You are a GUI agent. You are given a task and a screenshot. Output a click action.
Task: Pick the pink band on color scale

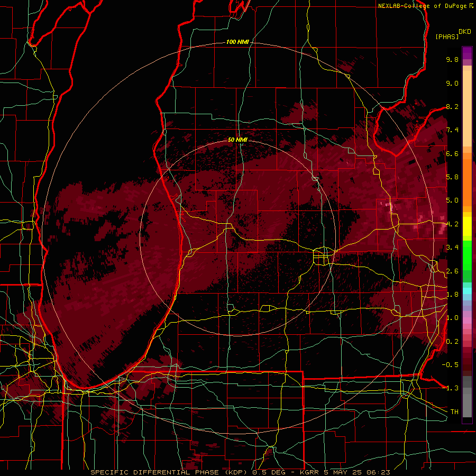click(467, 321)
